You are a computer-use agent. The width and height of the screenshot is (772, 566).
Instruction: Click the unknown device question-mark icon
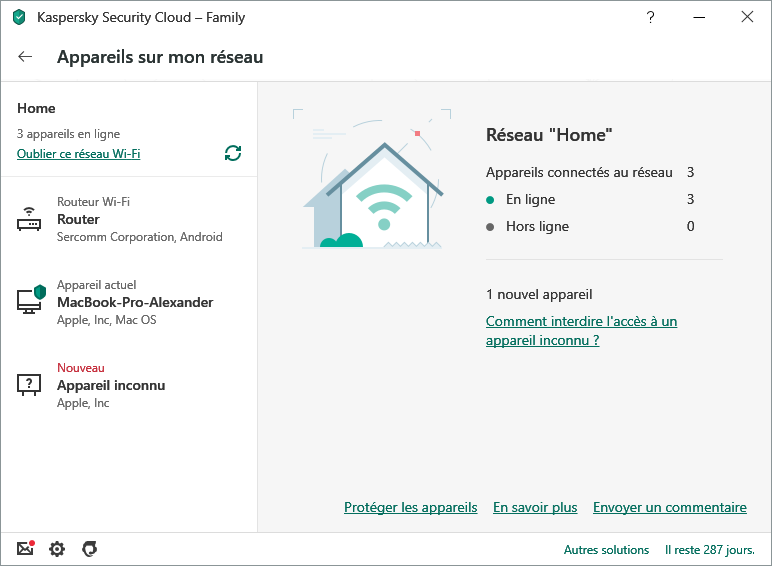tap(29, 384)
